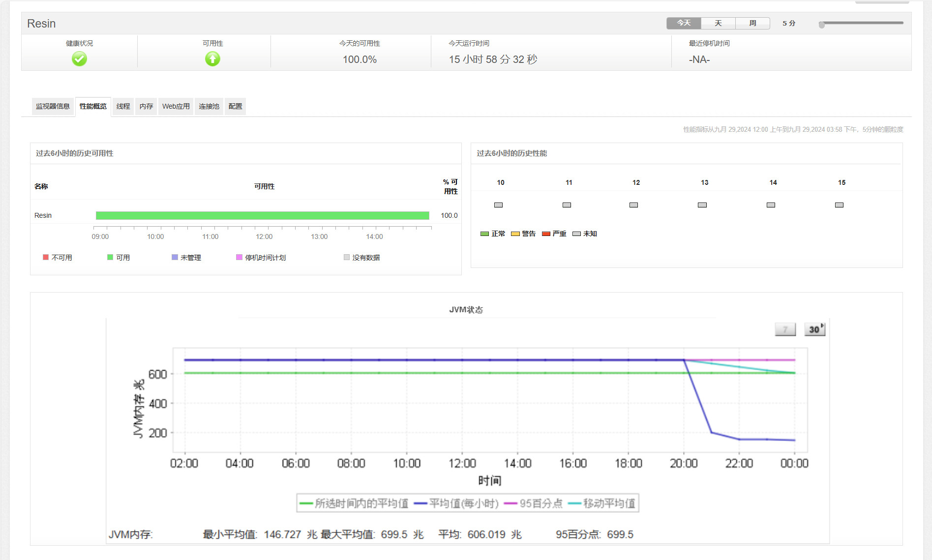Click the hour 13 performance status icon

point(702,205)
